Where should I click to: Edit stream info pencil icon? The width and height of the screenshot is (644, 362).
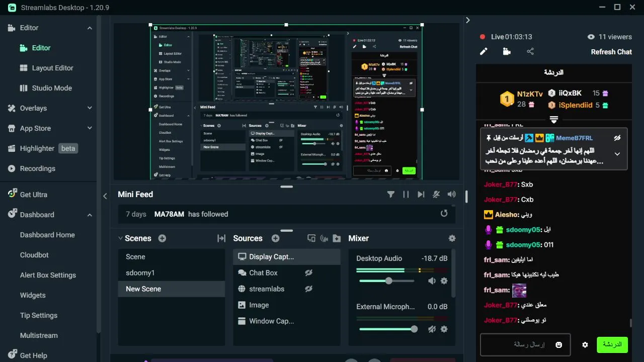484,51
